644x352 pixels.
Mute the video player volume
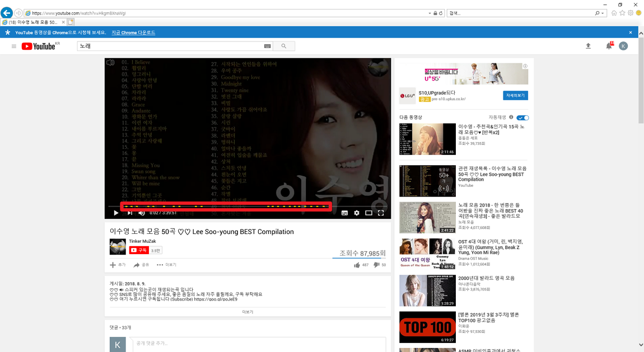(142, 213)
